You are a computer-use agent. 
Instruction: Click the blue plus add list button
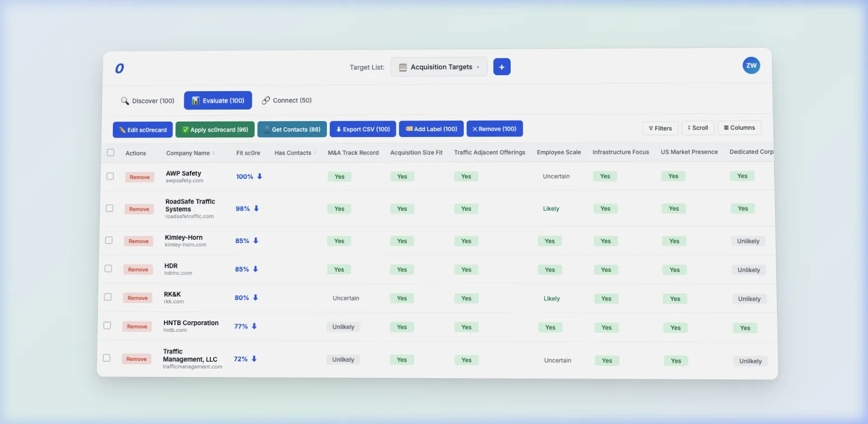pyautogui.click(x=502, y=67)
